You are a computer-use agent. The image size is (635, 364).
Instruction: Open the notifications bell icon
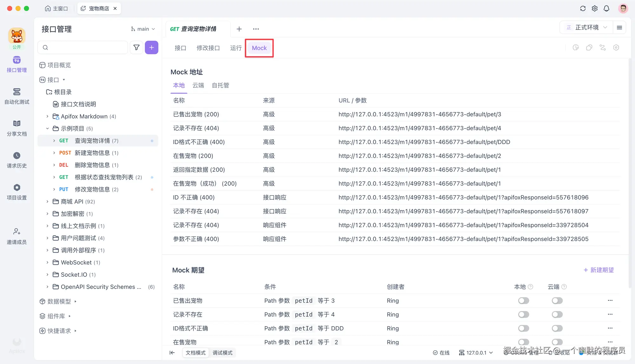[x=606, y=8]
